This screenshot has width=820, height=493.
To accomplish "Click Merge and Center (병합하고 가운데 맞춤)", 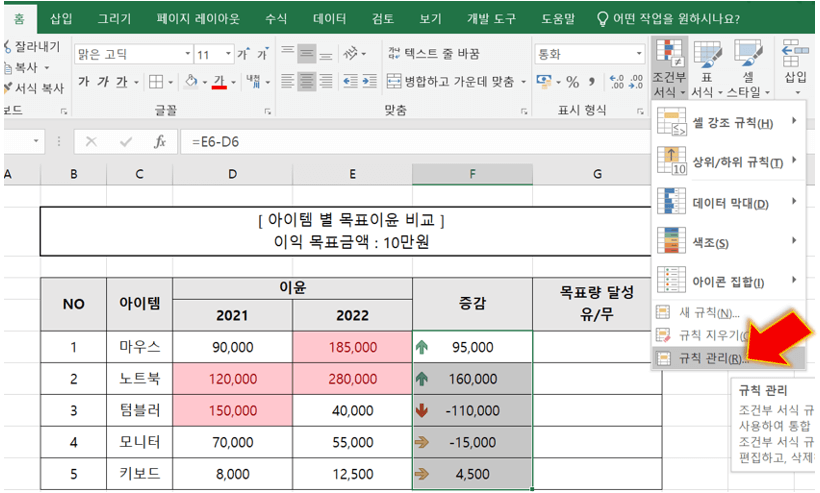I will pyautogui.click(x=450, y=81).
